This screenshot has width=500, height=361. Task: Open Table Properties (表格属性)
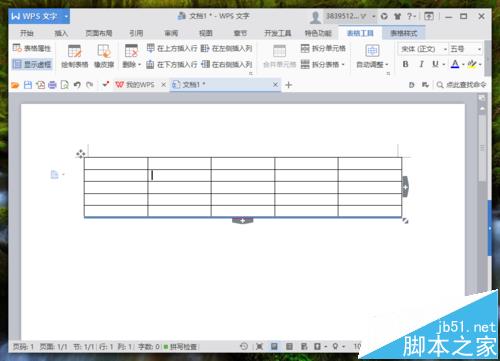tap(32, 48)
